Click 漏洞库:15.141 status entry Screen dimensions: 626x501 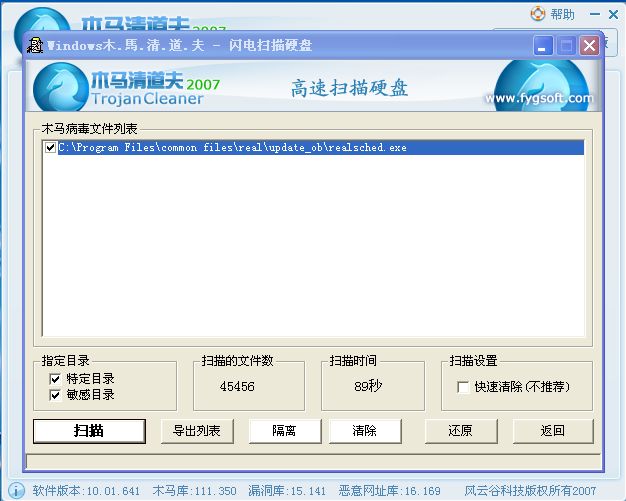coord(287,491)
